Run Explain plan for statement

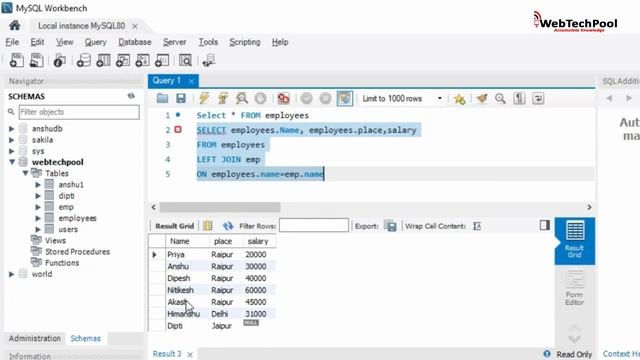(x=242, y=98)
